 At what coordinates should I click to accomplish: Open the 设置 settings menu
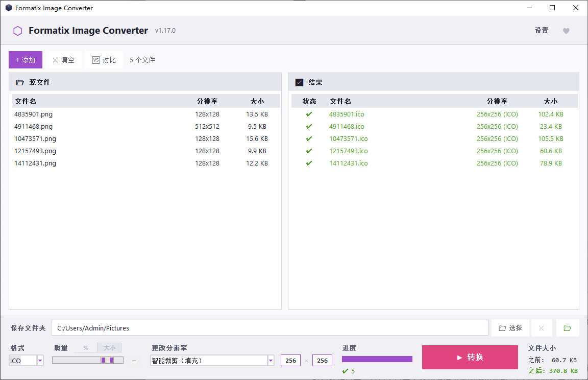coord(542,30)
